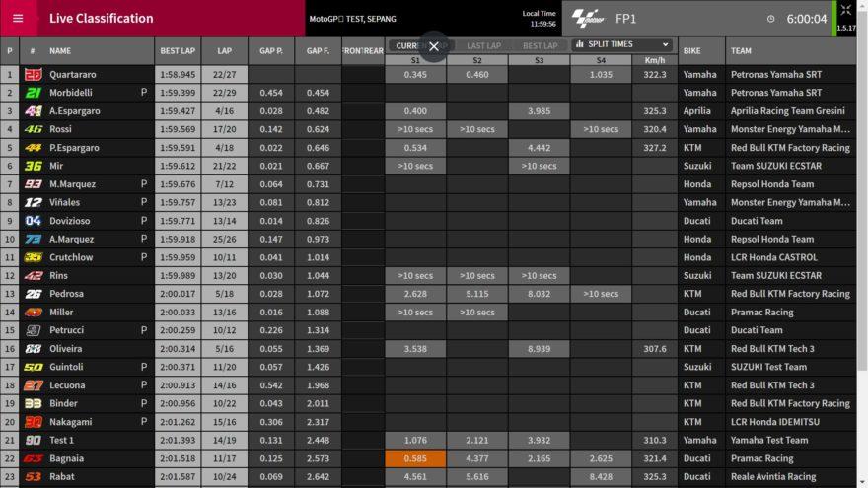Screen dimensions: 868x488
Task: Click Oliveira's number 88 badge
Action: pyautogui.click(x=34, y=349)
